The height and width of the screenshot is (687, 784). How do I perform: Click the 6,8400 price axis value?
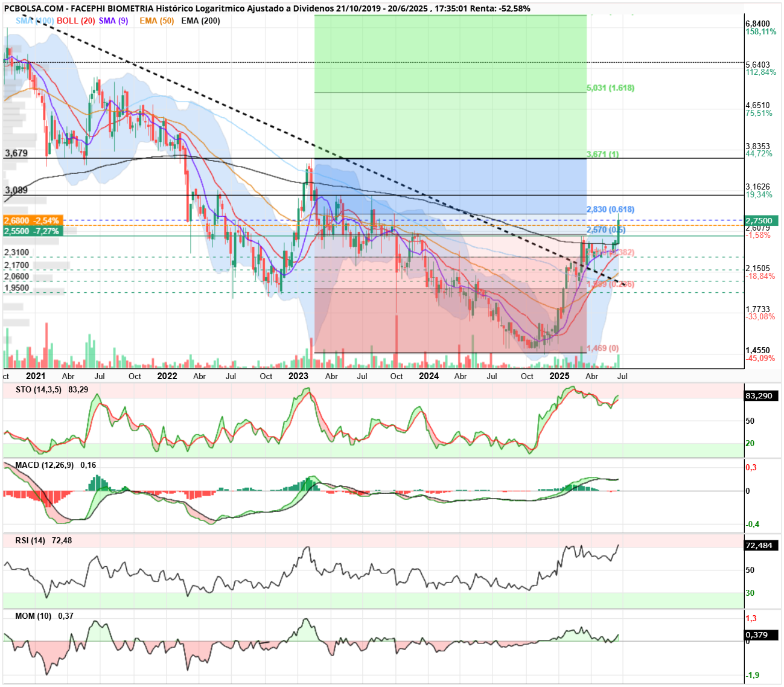757,24
